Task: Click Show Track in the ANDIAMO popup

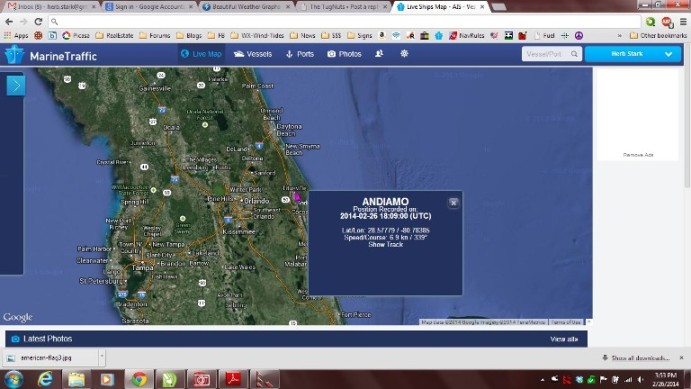Action: pos(386,245)
